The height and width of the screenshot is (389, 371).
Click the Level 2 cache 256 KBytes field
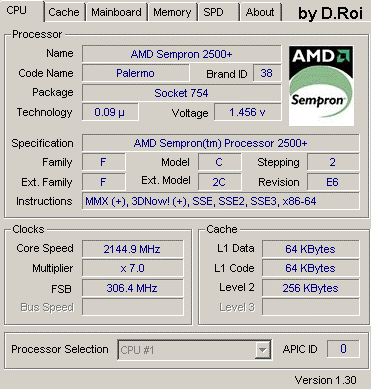pyautogui.click(x=311, y=288)
